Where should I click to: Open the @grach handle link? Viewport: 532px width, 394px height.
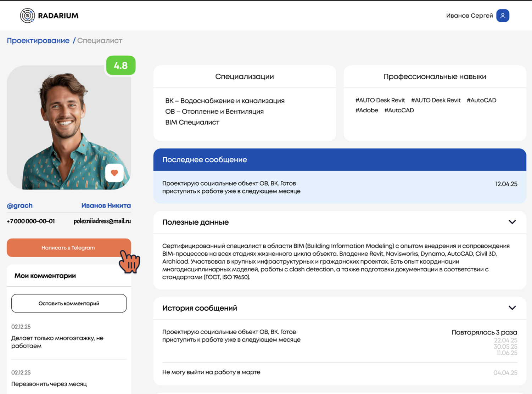point(20,206)
